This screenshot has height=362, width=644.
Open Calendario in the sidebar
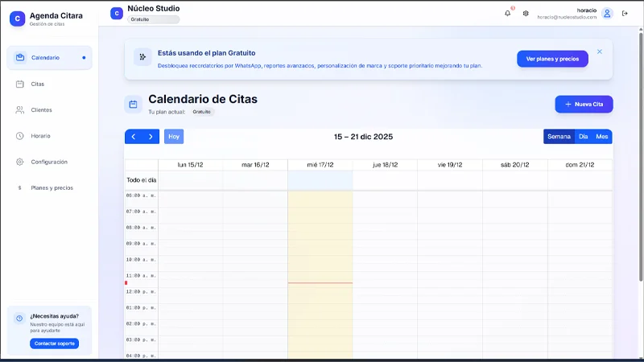(49, 57)
